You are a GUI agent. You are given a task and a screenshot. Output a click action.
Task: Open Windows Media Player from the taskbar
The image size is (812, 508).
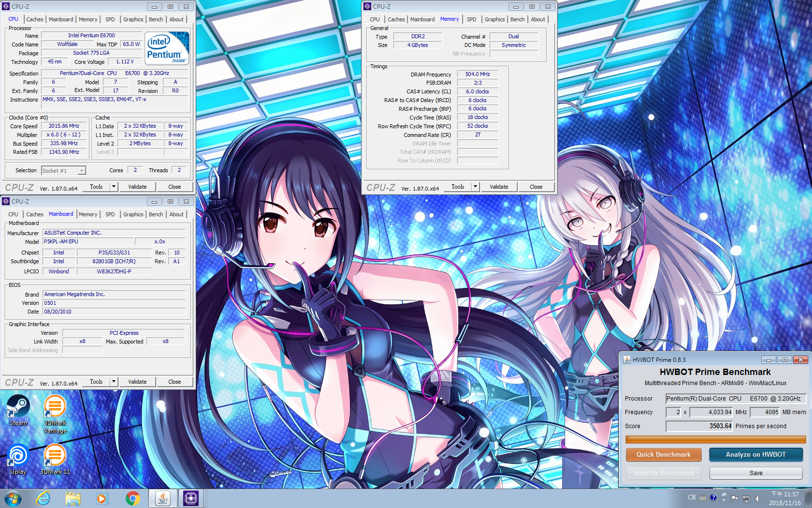[102, 498]
